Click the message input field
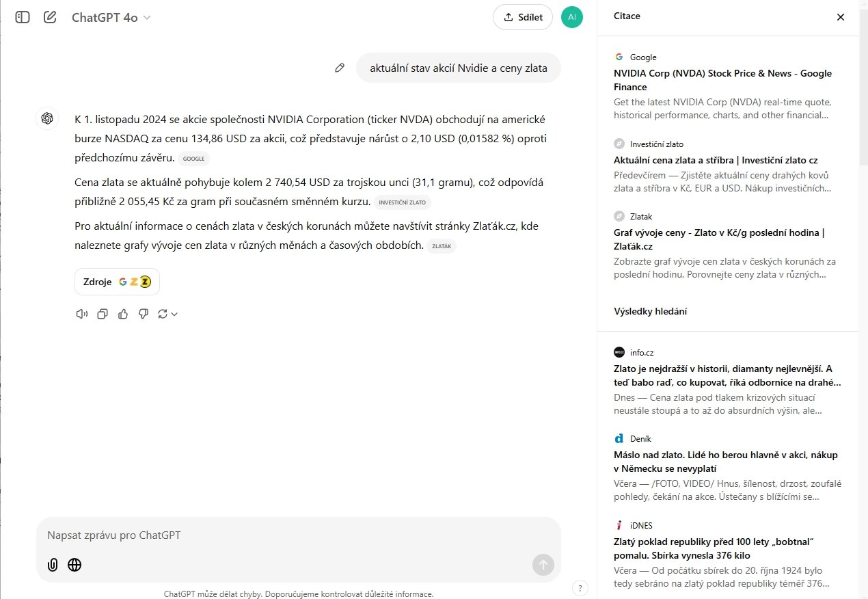868x599 pixels. 273,535
